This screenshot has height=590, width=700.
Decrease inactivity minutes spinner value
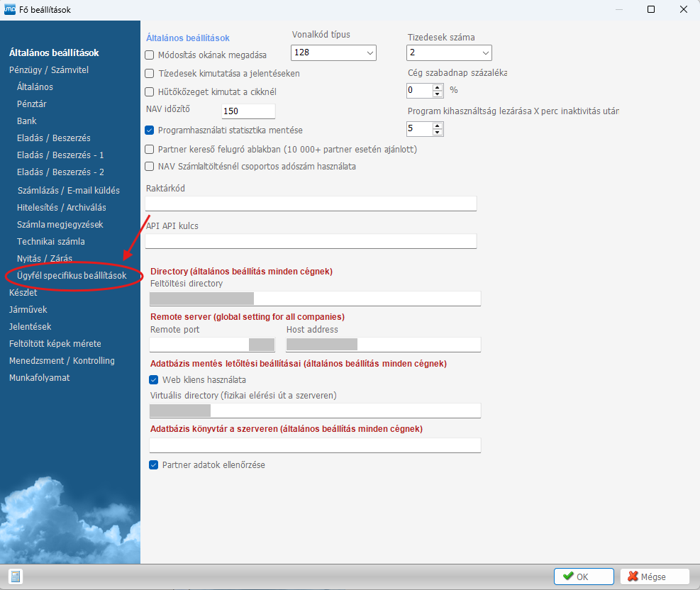point(438,132)
